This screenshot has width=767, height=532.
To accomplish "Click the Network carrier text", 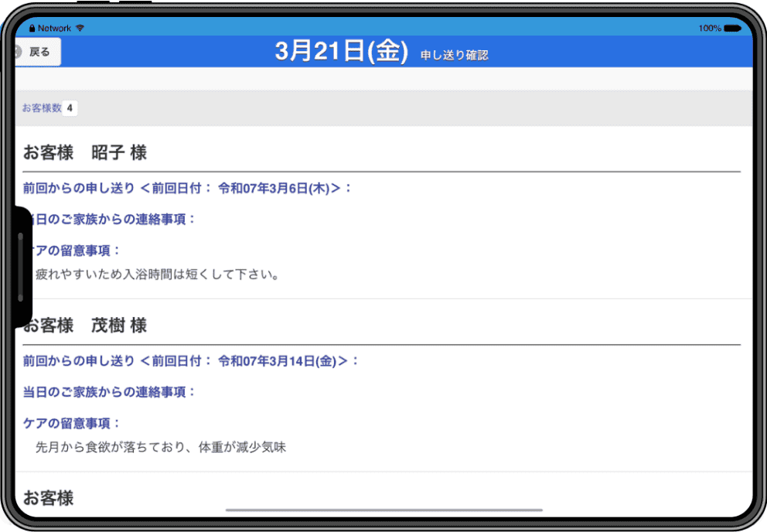I will pos(54,29).
